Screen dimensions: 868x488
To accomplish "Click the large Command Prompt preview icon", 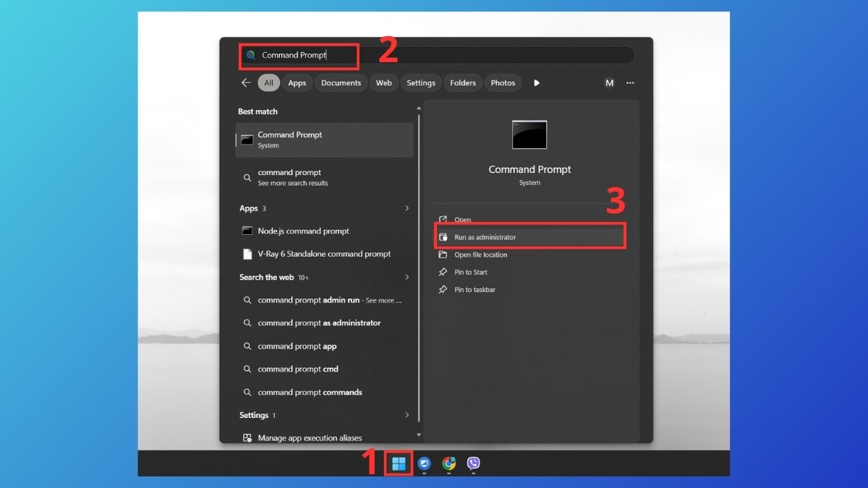I will click(529, 135).
